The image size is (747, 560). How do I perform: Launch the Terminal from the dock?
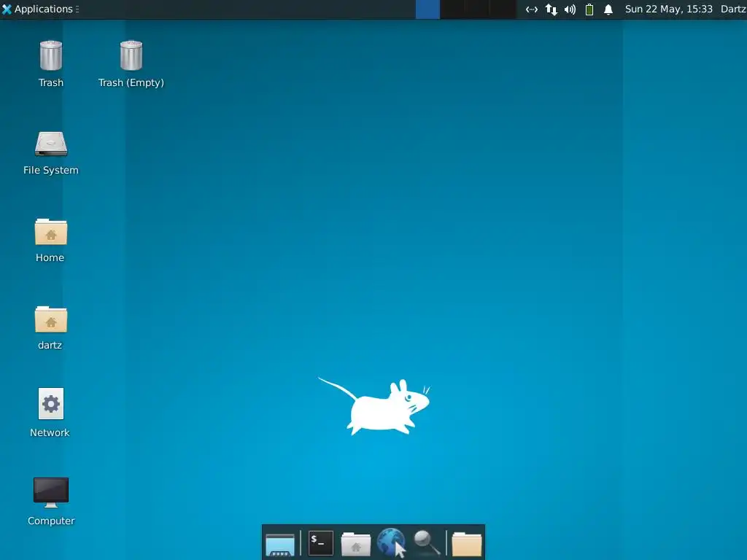(321, 542)
